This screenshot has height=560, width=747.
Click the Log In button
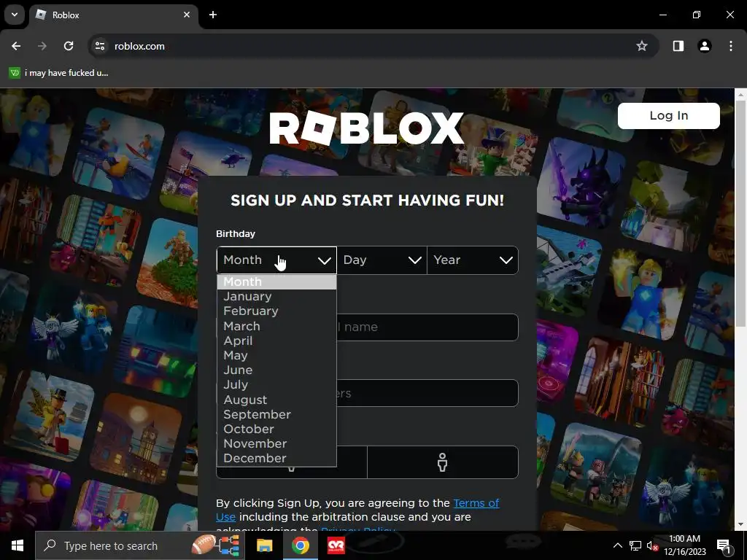coord(669,116)
